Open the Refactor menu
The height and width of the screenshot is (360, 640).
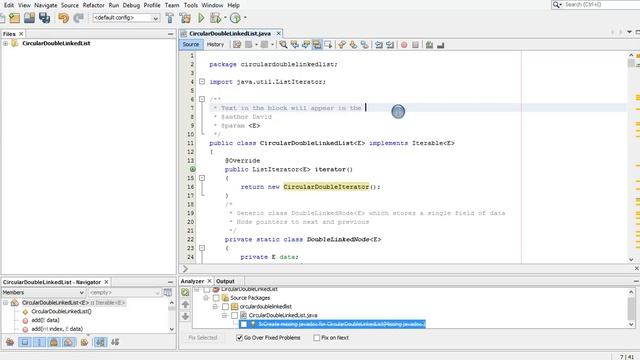point(93,5)
